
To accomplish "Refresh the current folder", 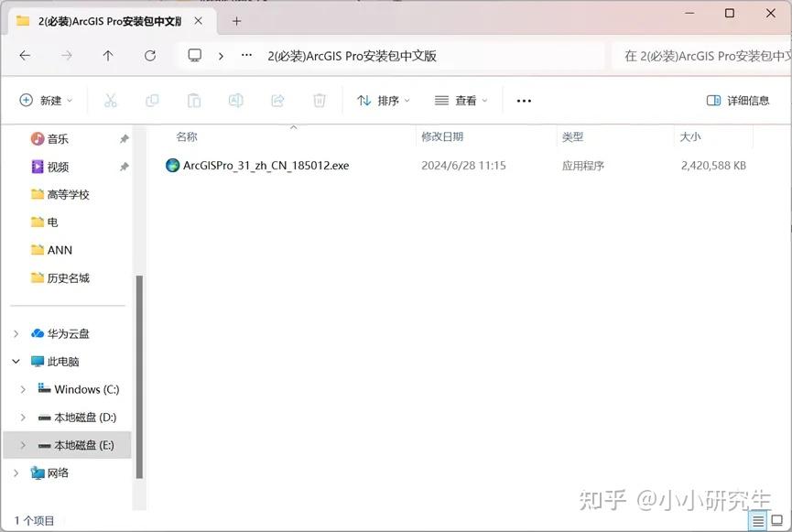I will pyautogui.click(x=150, y=56).
